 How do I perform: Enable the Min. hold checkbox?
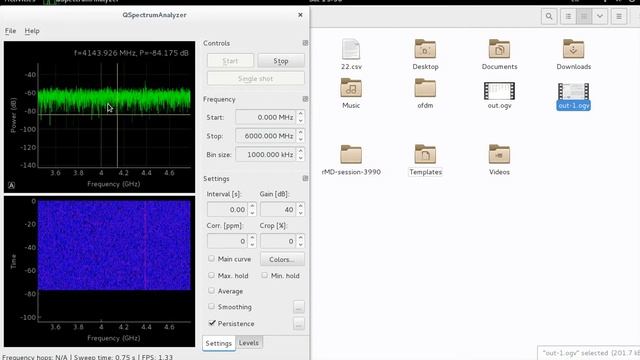pyautogui.click(x=264, y=275)
